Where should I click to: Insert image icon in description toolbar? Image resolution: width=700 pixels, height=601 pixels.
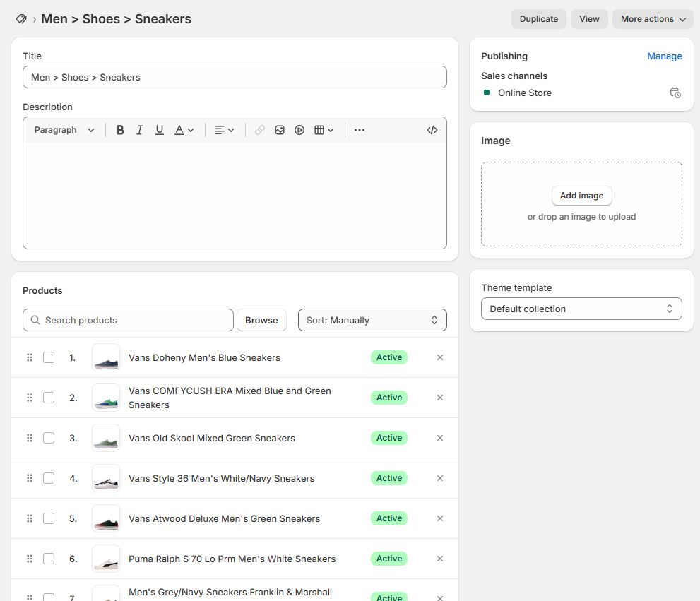(x=280, y=130)
